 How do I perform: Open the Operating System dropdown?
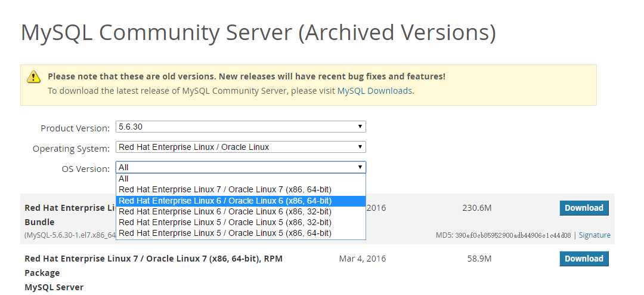pos(241,147)
